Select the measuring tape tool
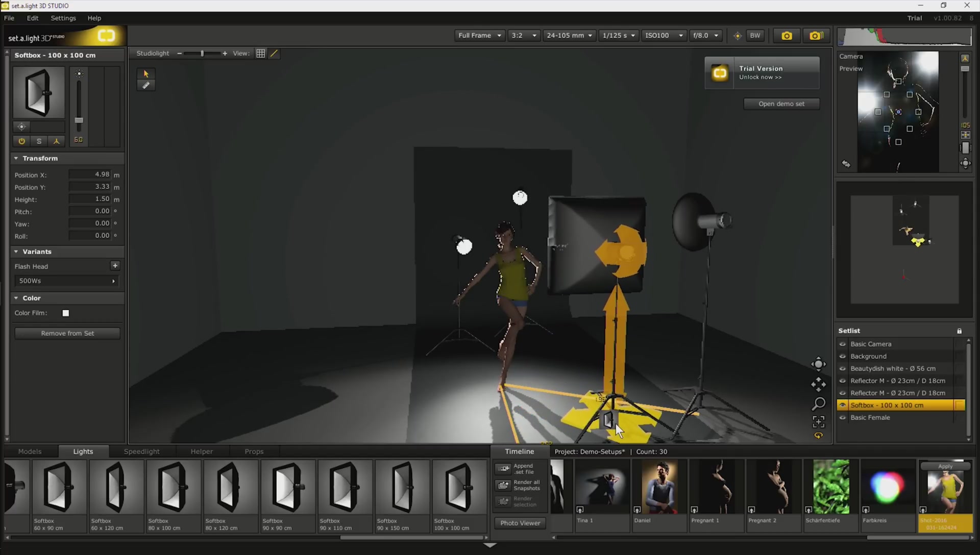Viewport: 980px width, 555px height. click(146, 86)
